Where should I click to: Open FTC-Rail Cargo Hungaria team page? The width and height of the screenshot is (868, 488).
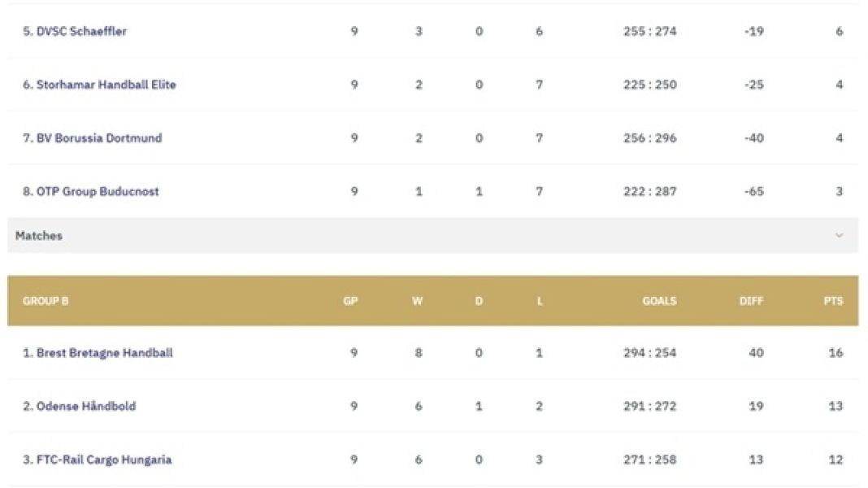pos(97,460)
